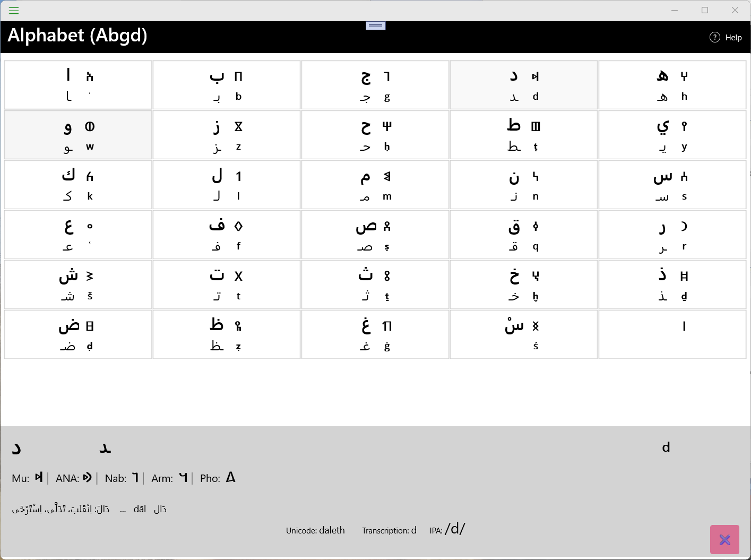Choose the letter tile transcribed w
The height and width of the screenshot is (560, 751).
pos(78,135)
